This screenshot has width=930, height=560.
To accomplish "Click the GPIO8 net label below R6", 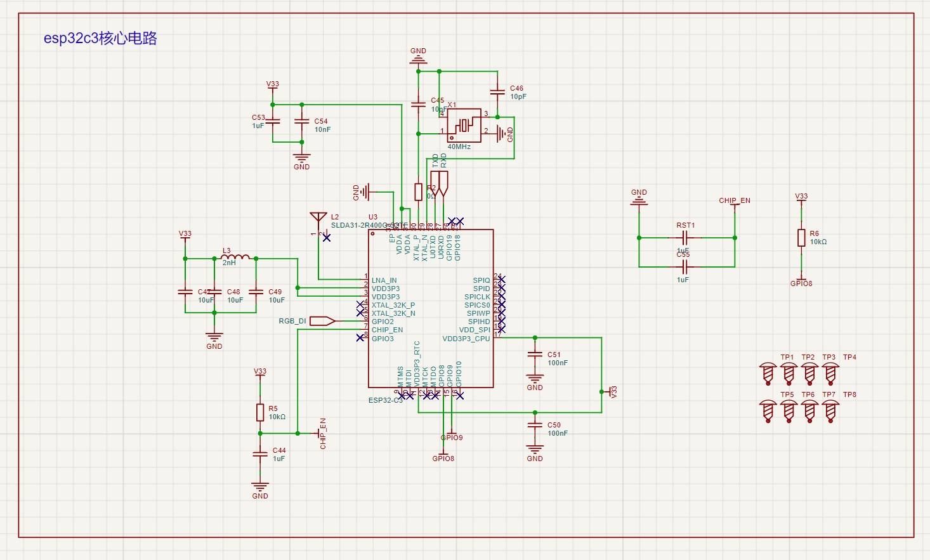I will click(x=801, y=283).
